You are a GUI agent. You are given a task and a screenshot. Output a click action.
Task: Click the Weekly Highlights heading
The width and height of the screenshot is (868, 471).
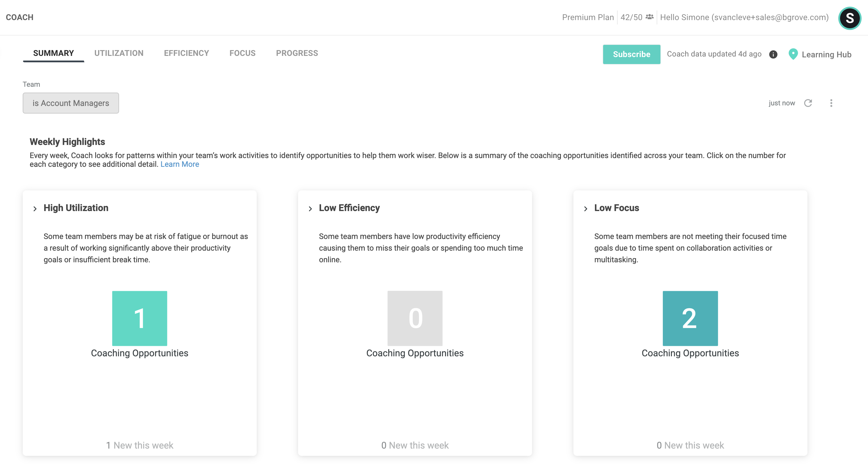[68, 142]
